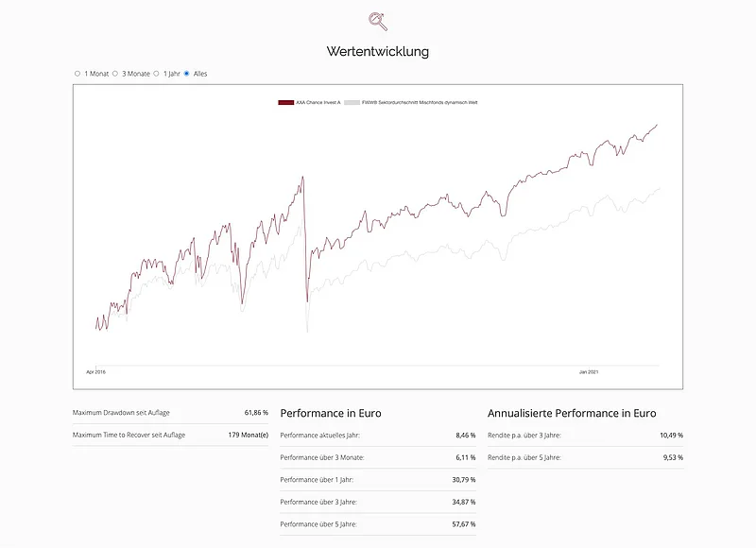The height and width of the screenshot is (548, 756).
Task: Click the red AXA Chance Invest A legend marker
Action: coord(285,99)
